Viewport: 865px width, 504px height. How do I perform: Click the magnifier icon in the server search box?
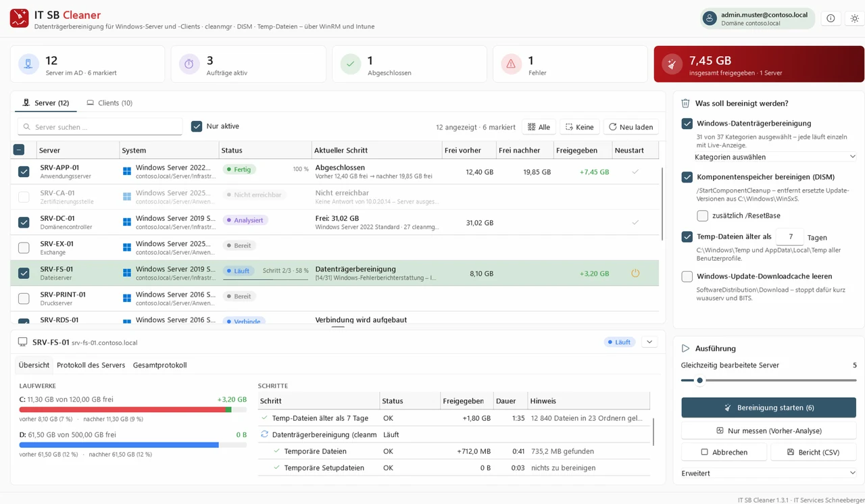tap(27, 127)
